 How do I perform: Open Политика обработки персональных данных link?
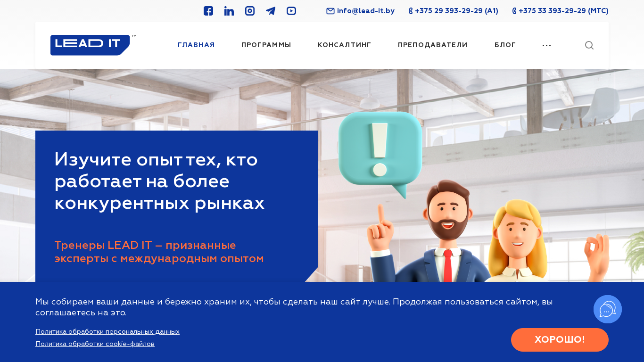tap(107, 332)
